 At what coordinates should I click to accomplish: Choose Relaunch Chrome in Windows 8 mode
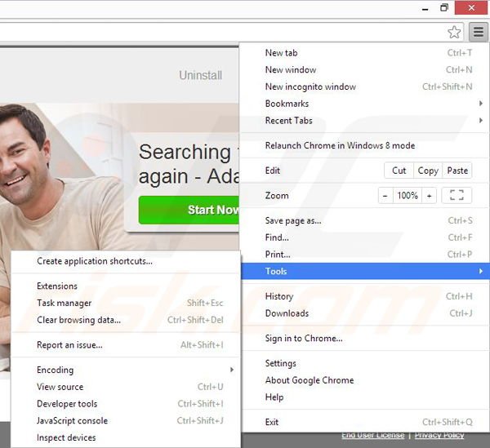coord(364,145)
